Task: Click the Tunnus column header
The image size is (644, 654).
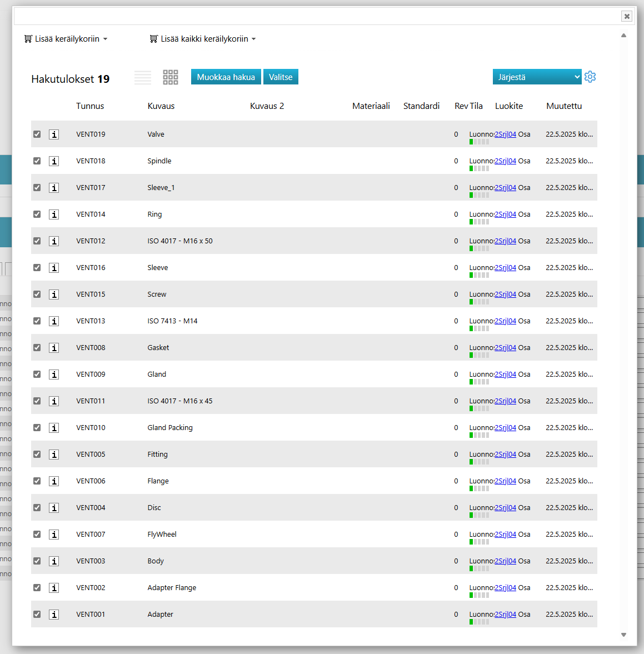Action: 90,106
